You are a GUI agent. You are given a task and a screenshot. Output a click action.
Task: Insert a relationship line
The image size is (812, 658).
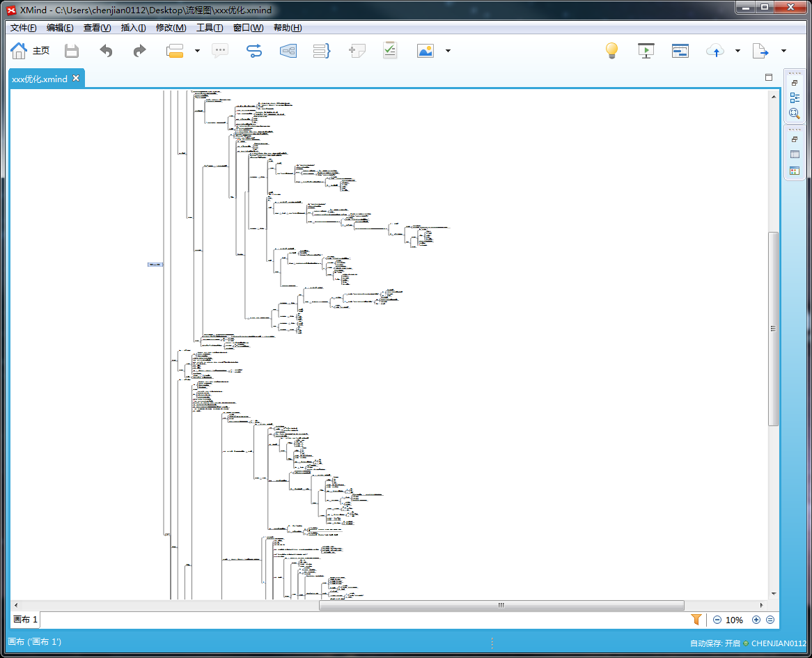[253, 51]
